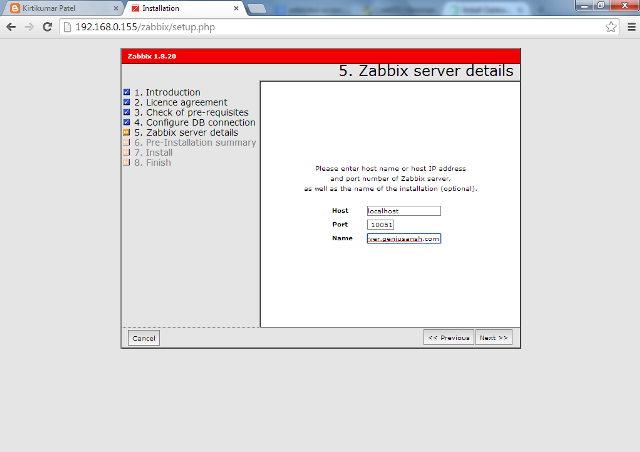
Task: Select '1. Introduction' step text
Action: (167, 92)
